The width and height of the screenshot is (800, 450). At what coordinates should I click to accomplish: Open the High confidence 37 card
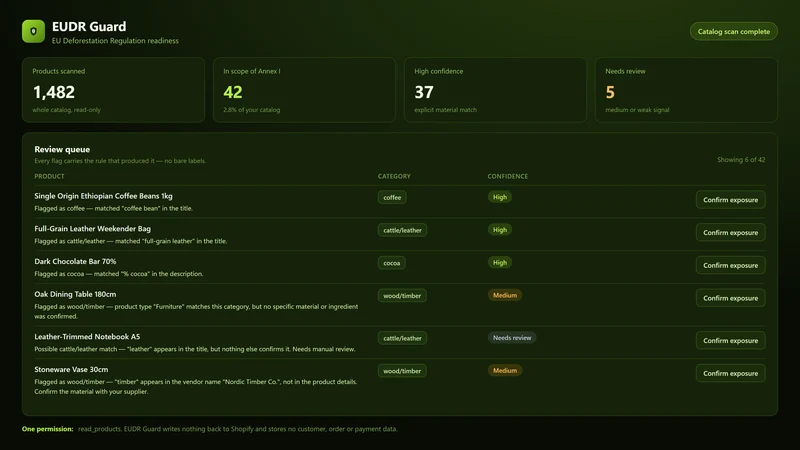point(495,90)
